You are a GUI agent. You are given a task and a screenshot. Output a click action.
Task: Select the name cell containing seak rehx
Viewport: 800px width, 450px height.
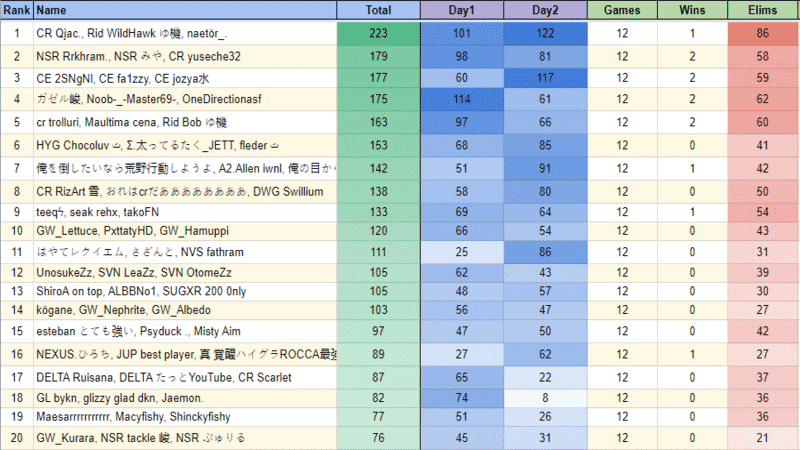185,212
